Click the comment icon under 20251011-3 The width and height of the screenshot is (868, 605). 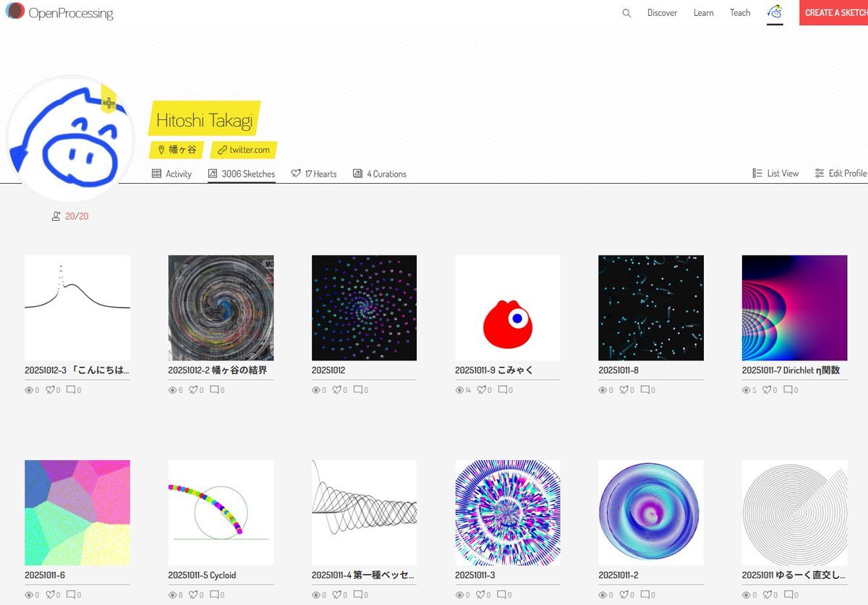[501, 595]
